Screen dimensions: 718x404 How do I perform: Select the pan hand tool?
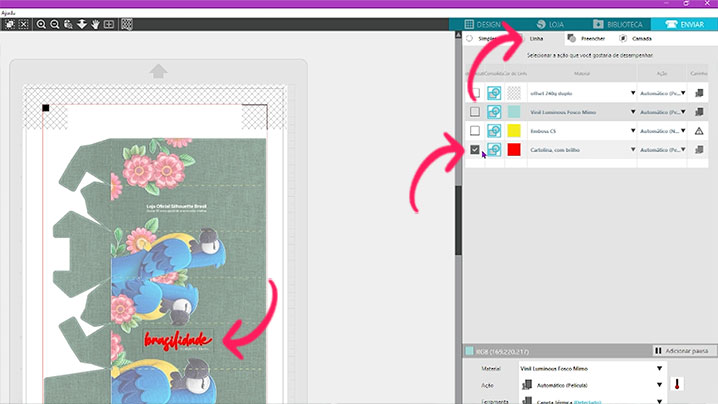(95, 24)
